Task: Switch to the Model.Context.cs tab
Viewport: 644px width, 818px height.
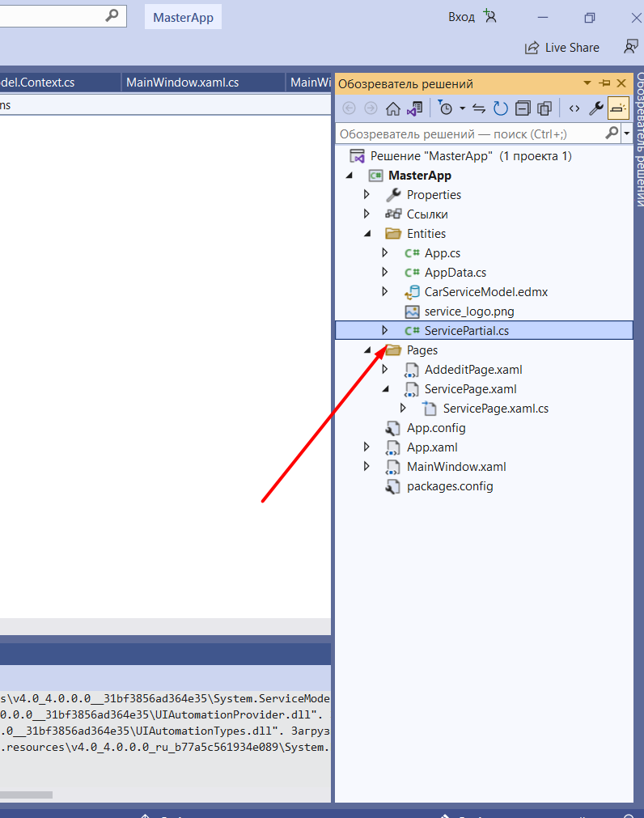Action: coord(60,83)
